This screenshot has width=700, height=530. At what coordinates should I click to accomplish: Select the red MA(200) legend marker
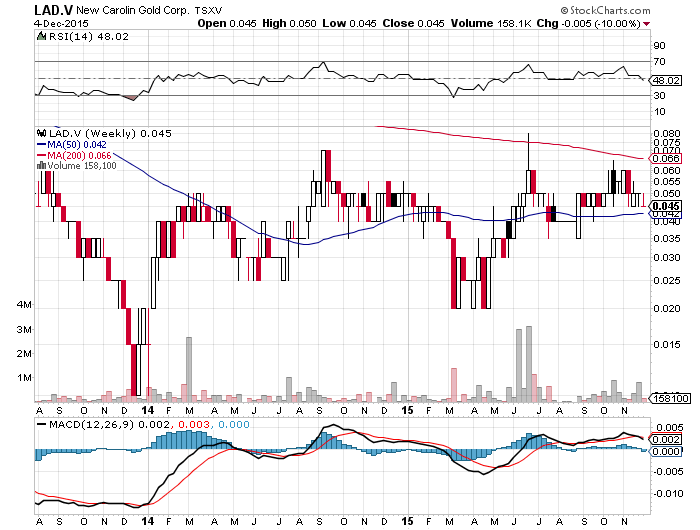[x=40, y=155]
